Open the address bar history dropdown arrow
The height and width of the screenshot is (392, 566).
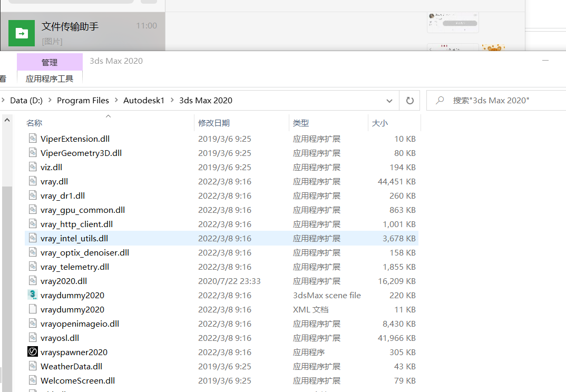[x=389, y=101]
